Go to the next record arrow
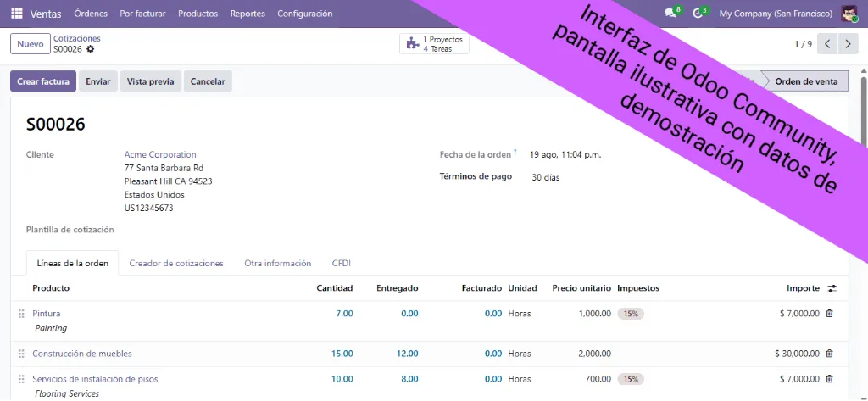The image size is (868, 401). [x=848, y=44]
